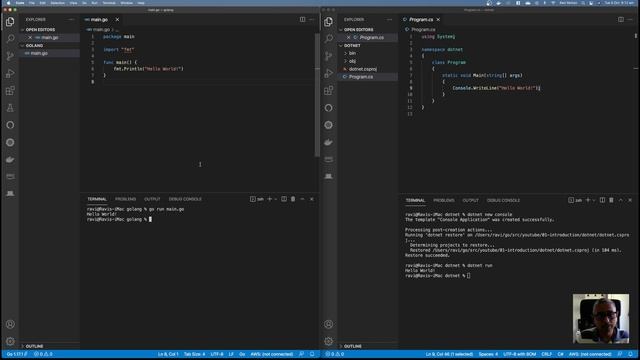This screenshot has height=360, width=640.
Task: Expand the bin folder
Action: (352, 53)
